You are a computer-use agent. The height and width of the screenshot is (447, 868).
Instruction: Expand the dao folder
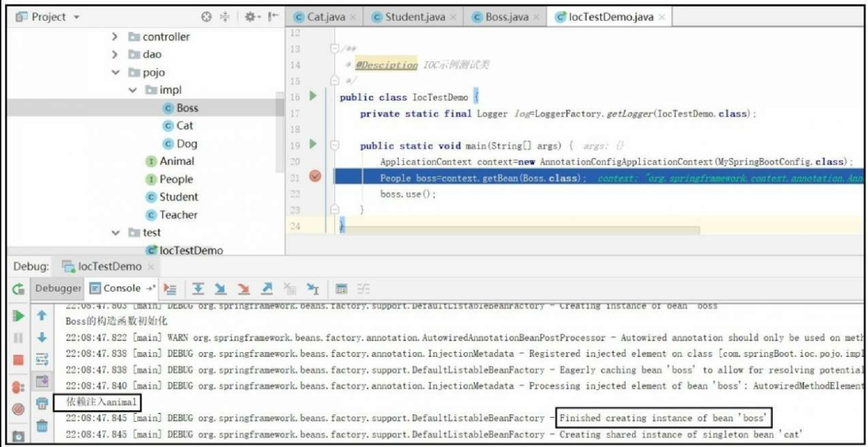point(115,55)
